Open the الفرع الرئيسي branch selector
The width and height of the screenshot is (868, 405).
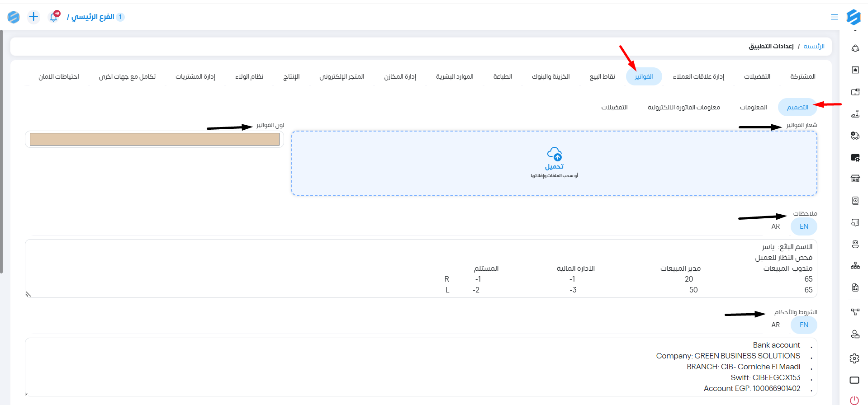point(93,17)
